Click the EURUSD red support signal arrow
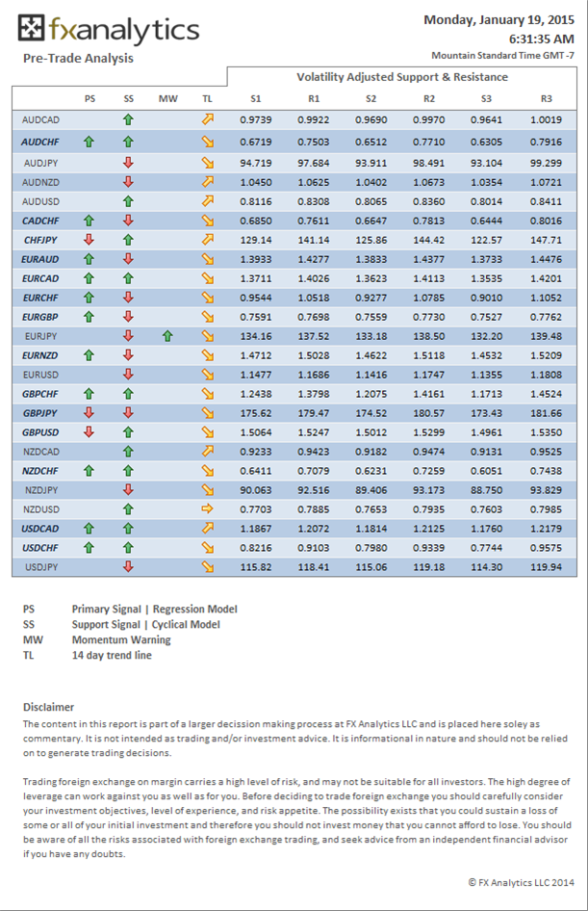The height and width of the screenshot is (911, 588). coord(128,374)
